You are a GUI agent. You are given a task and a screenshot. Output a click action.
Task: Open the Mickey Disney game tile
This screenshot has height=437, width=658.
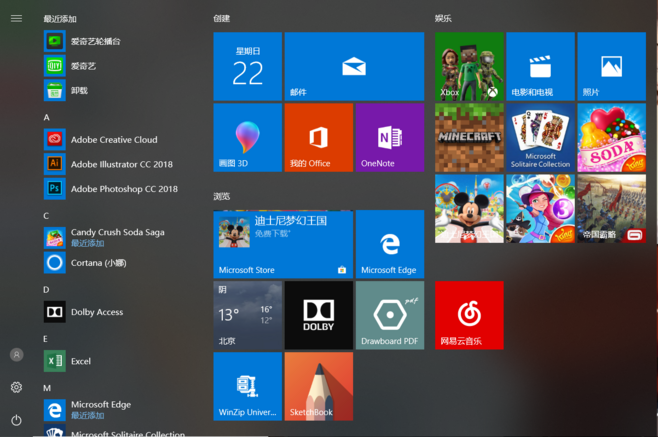point(469,209)
